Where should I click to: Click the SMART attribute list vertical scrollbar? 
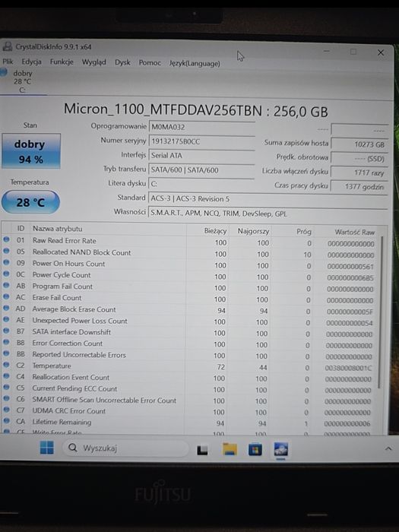(x=382, y=312)
